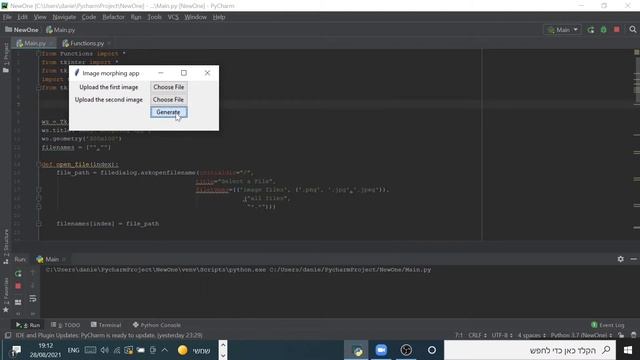Open the Run tool window tab
Viewport: 640px width, 360px height.
click(28, 325)
